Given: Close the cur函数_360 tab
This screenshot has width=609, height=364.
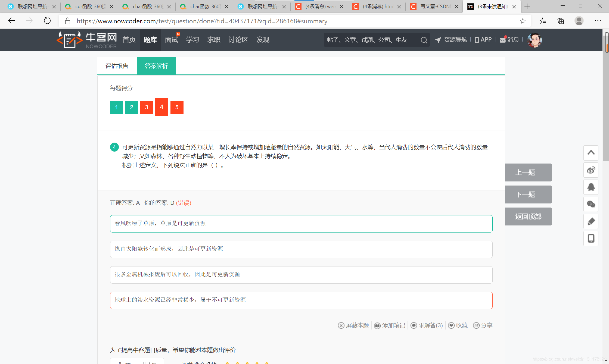Looking at the screenshot, I should [111, 7].
